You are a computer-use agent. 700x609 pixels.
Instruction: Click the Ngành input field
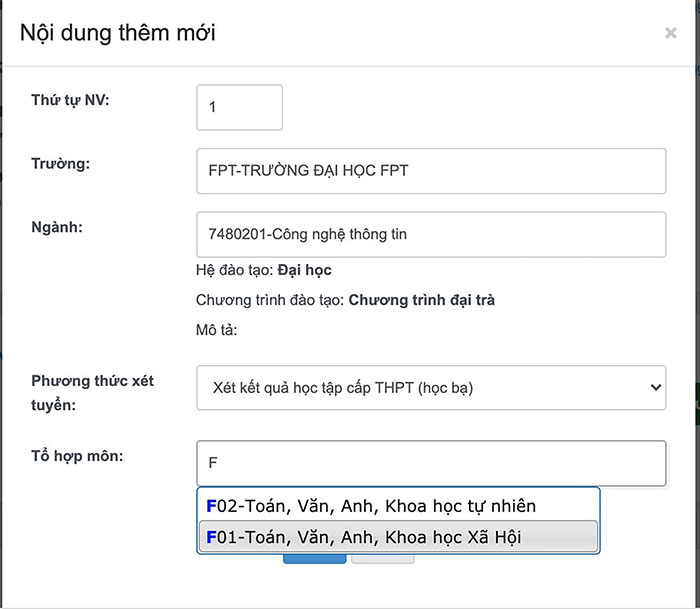(x=431, y=235)
